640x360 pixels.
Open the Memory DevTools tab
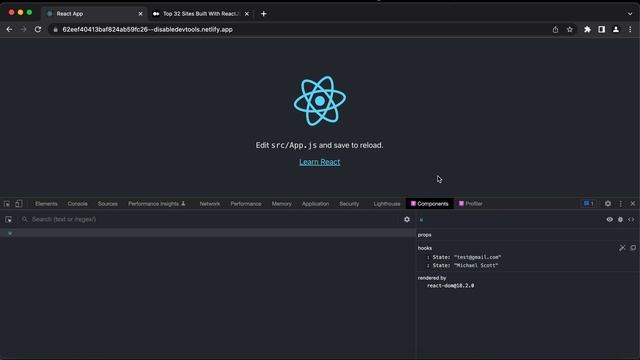tap(282, 204)
